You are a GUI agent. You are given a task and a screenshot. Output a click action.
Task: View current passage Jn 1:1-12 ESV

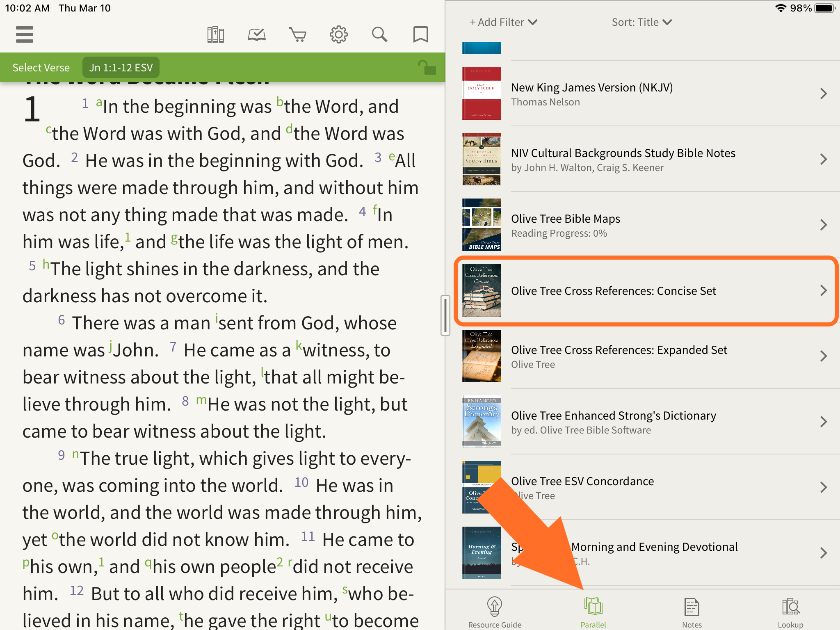point(120,67)
